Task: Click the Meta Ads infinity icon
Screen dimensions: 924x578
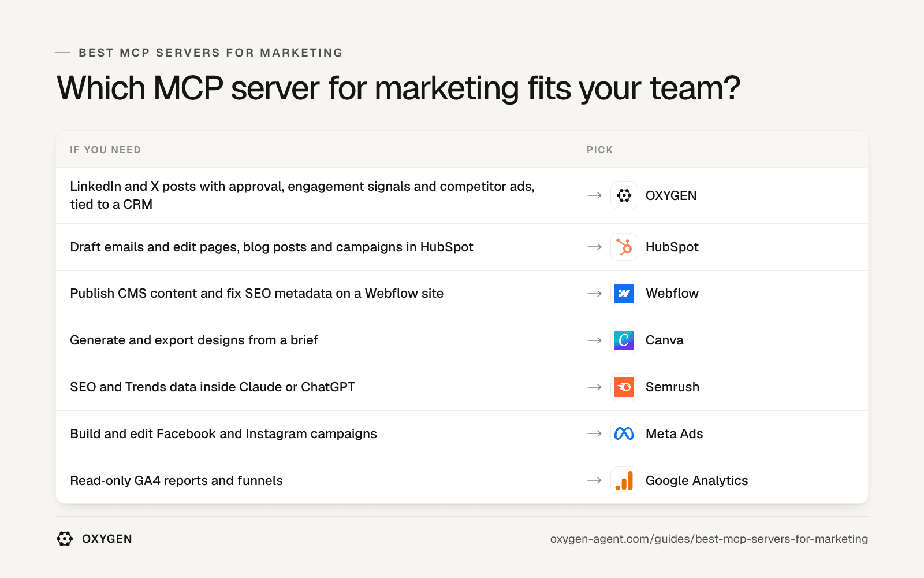Action: (x=624, y=433)
